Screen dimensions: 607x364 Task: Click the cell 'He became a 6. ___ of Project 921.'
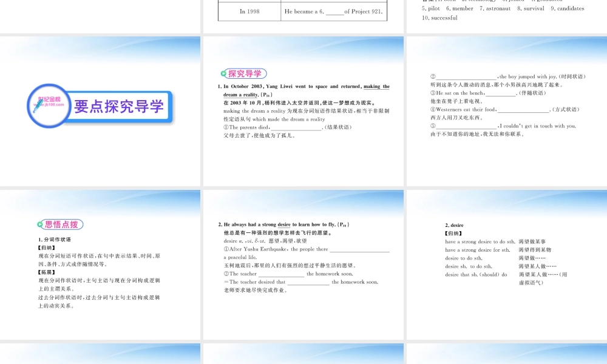[x=334, y=11]
